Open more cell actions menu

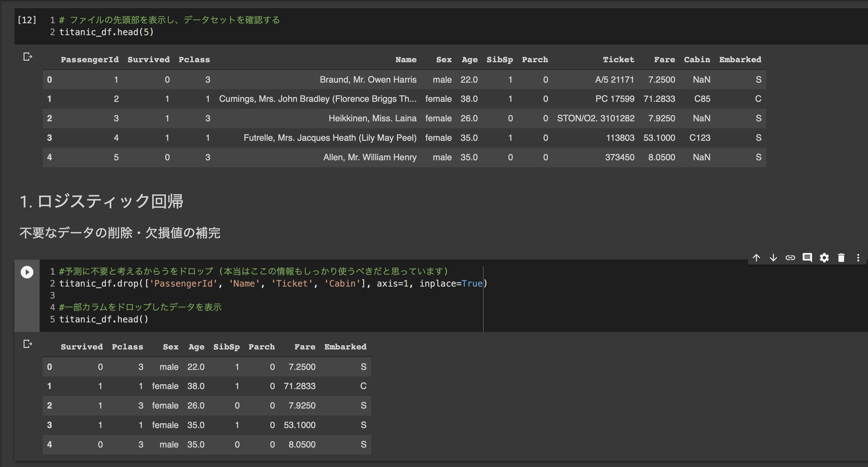[858, 258]
